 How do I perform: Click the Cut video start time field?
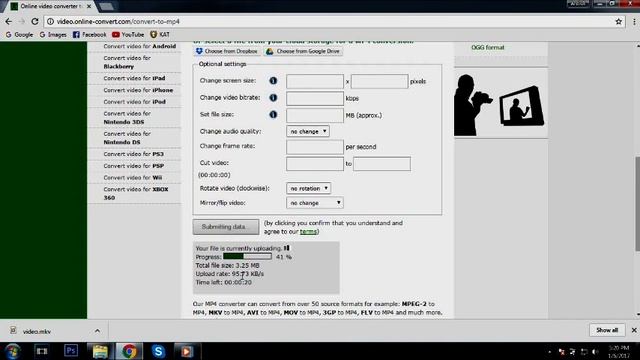click(x=315, y=164)
